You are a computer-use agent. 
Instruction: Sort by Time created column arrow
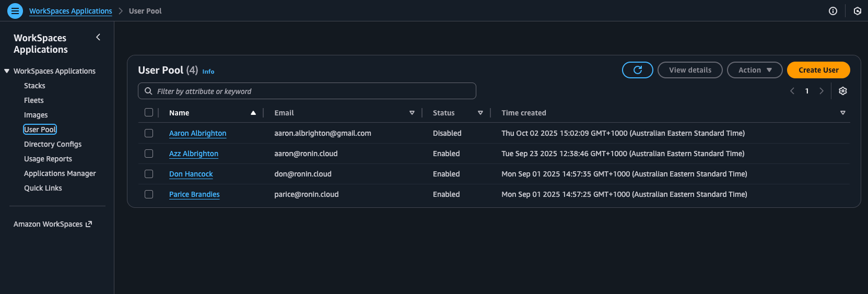[x=843, y=113]
